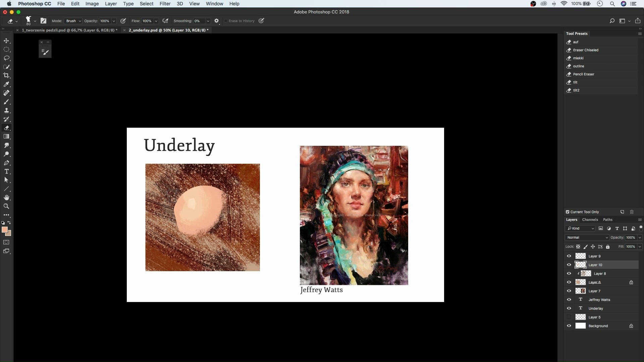Screen dimensions: 644x362
Task: Uncheck Current Tool Only checkbox
Action: pyautogui.click(x=568, y=212)
